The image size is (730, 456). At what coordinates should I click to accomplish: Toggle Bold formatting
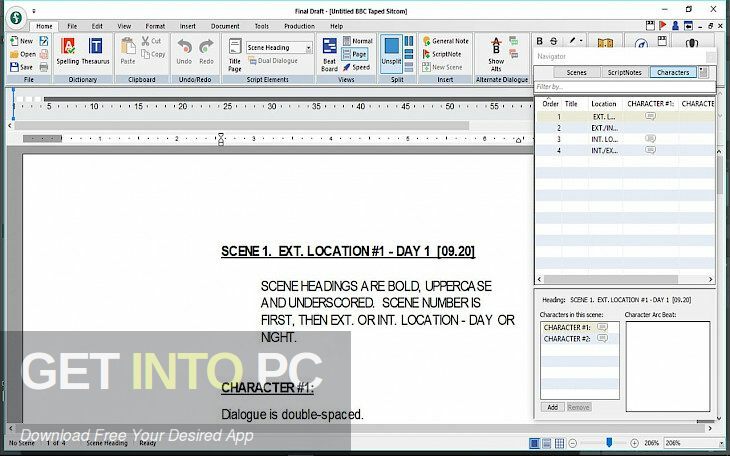coord(540,41)
